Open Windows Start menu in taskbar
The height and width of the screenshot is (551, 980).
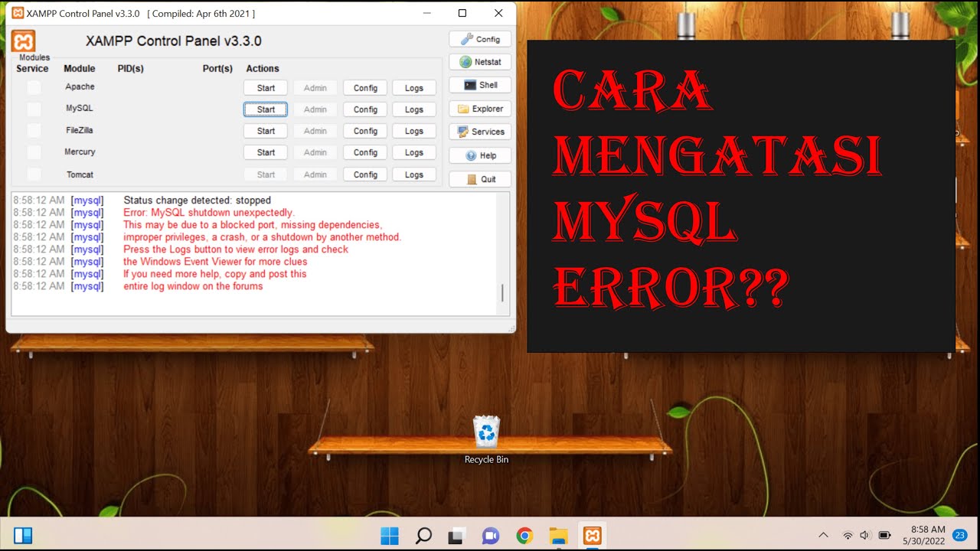click(x=390, y=535)
